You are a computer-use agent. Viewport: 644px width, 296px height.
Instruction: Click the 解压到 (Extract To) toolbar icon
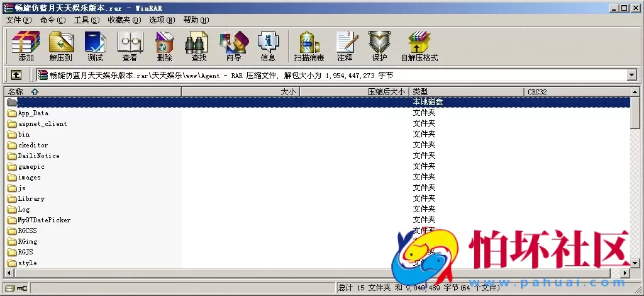[61, 42]
